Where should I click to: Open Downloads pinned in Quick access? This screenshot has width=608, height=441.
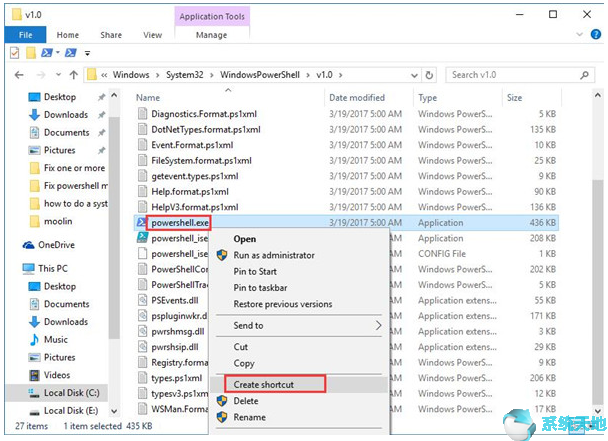click(x=66, y=115)
